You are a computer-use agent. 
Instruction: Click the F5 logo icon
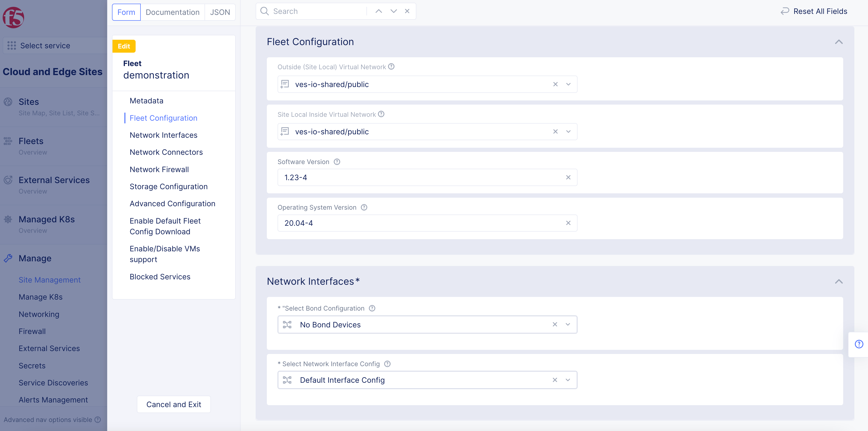point(13,17)
